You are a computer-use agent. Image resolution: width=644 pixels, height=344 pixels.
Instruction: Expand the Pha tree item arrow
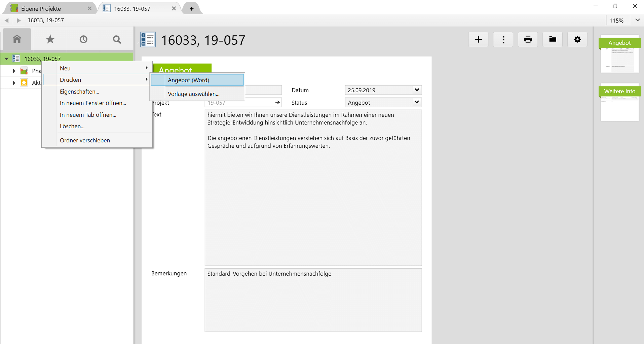point(14,71)
